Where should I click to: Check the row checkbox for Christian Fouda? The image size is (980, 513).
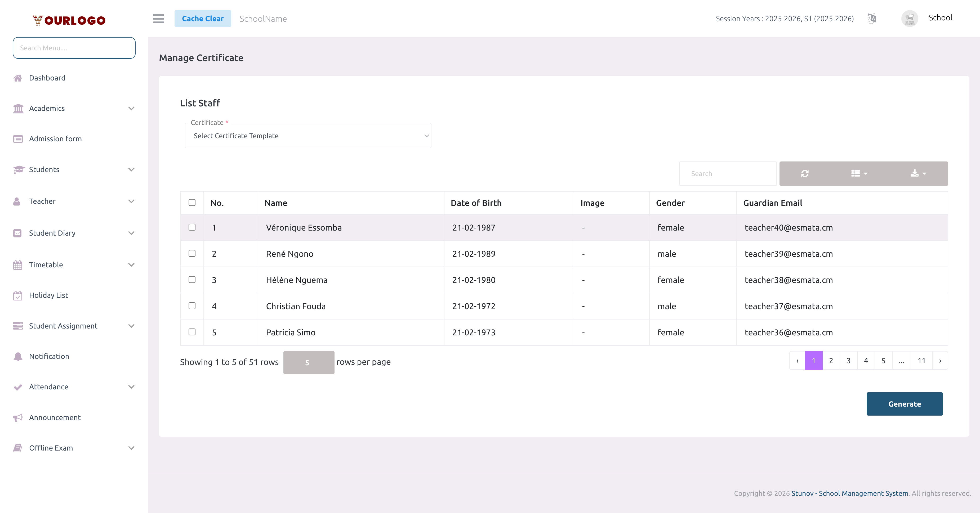pyautogui.click(x=192, y=306)
